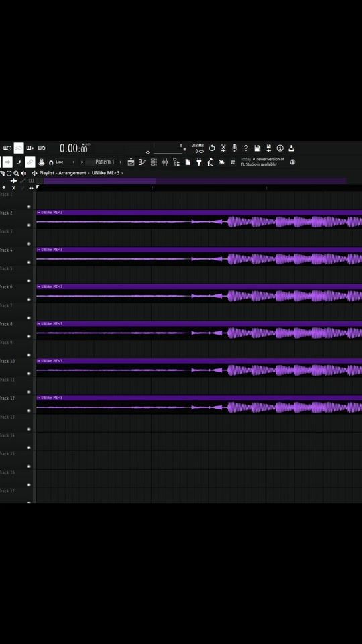
Task: Open the Pattern 1 selector
Action: [105, 162]
